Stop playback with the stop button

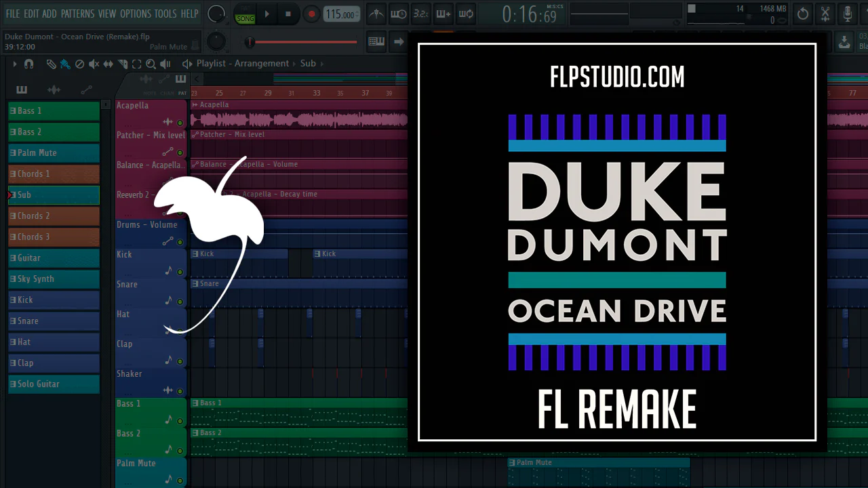pyautogui.click(x=288, y=14)
